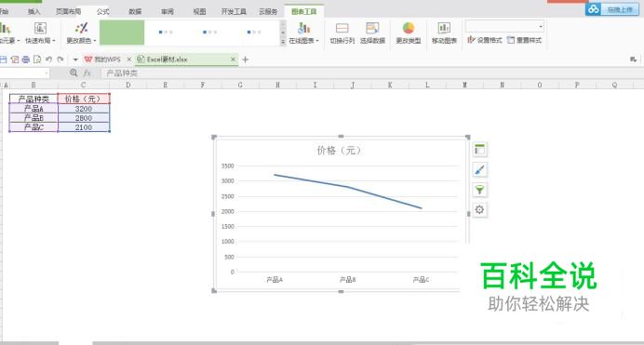Viewport: 644px width, 345px height.
Task: Click the Reset Style (重置样式) button
Action: coord(525,40)
